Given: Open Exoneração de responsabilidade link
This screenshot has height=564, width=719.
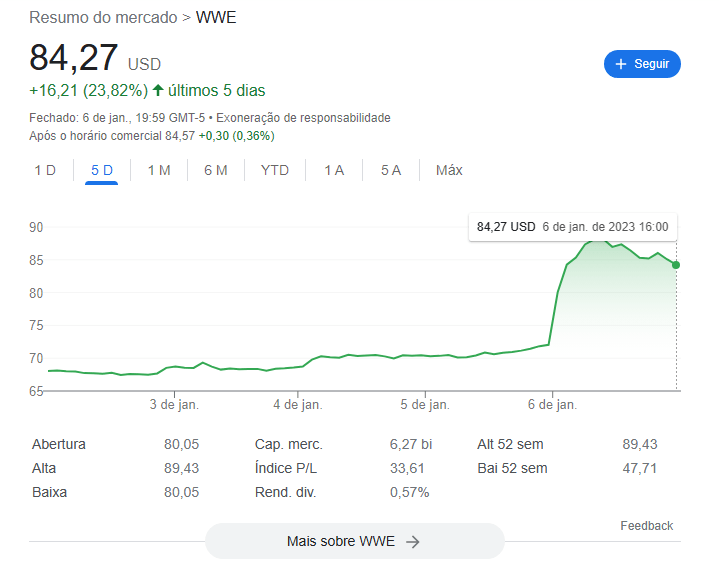Looking at the screenshot, I should [x=303, y=118].
